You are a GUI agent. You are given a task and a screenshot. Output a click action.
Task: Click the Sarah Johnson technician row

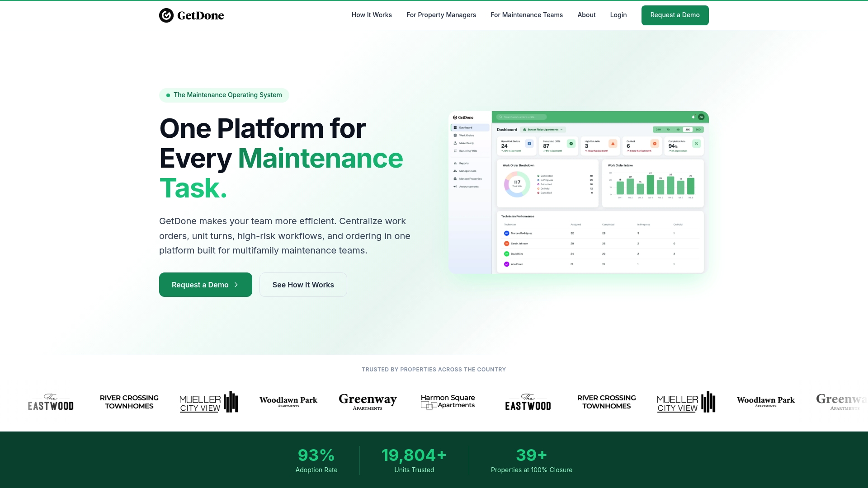pos(600,244)
